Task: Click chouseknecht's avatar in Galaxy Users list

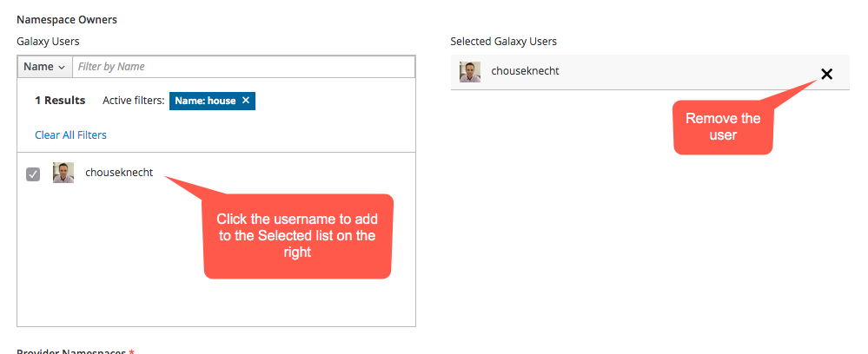Action: click(x=63, y=173)
